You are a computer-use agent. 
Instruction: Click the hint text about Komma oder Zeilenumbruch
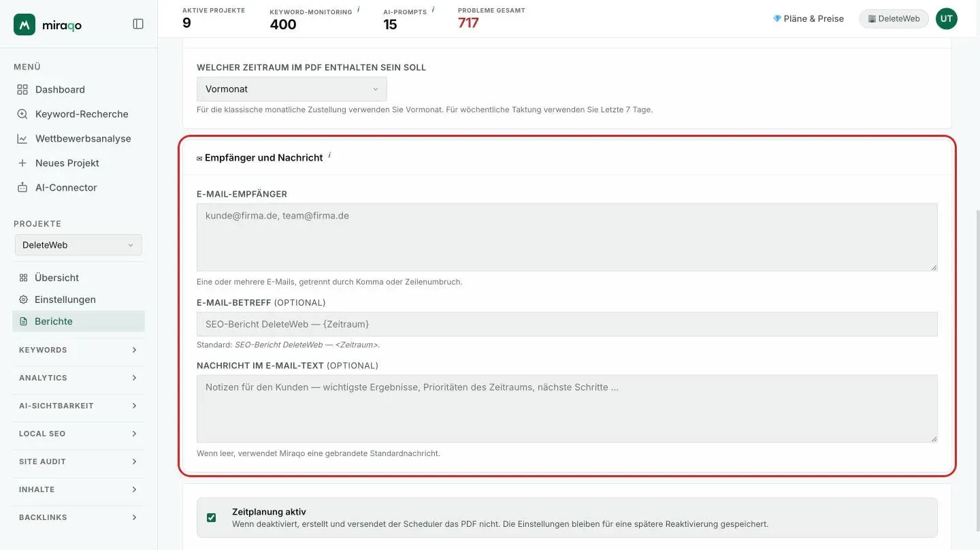(x=329, y=282)
